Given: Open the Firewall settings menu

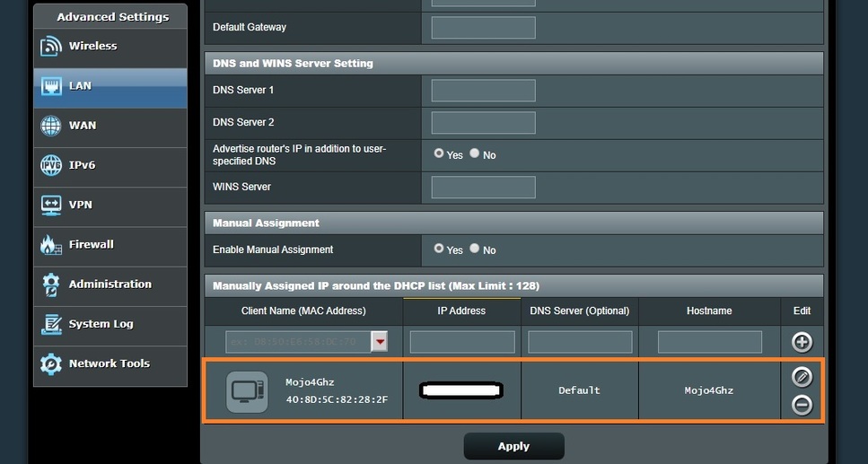Looking at the screenshot, I should (x=110, y=245).
